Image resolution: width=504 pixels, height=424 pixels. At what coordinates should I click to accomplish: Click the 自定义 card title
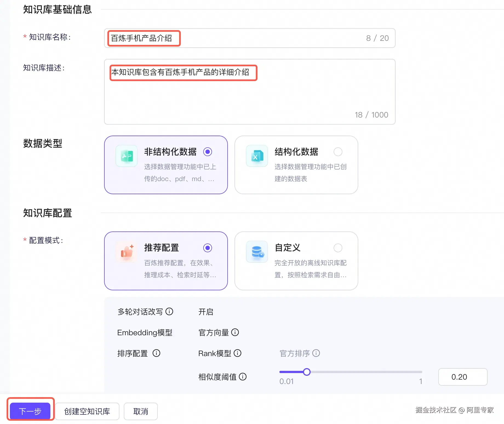tap(288, 248)
